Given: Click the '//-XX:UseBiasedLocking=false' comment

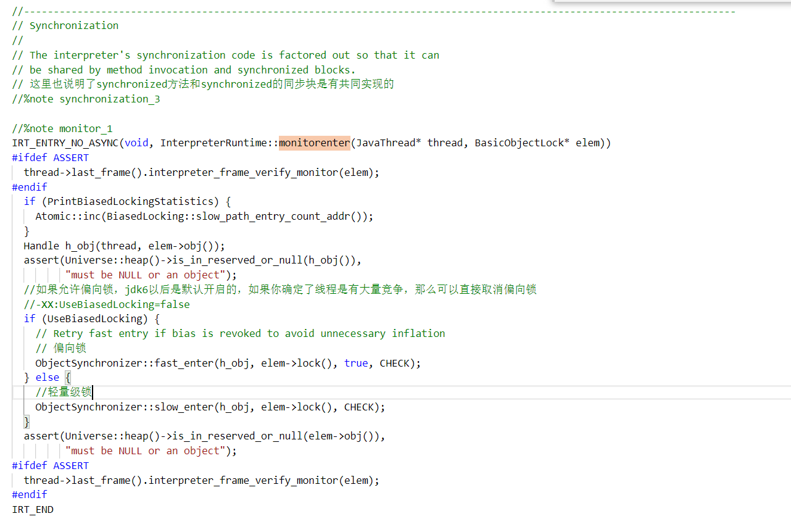Looking at the screenshot, I should [x=107, y=304].
